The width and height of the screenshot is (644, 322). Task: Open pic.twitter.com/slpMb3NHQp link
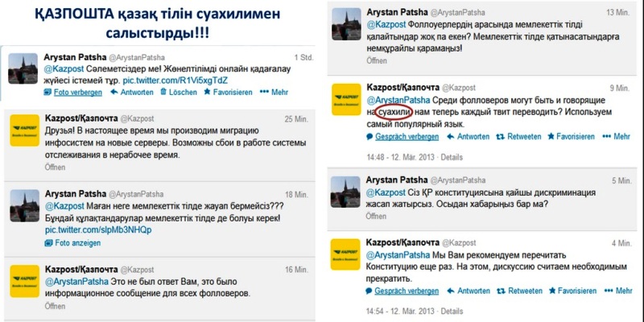coord(98,230)
